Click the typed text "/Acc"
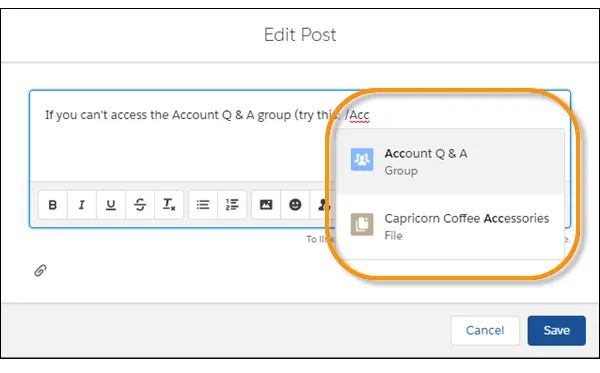The width and height of the screenshot is (600, 373). [x=357, y=115]
